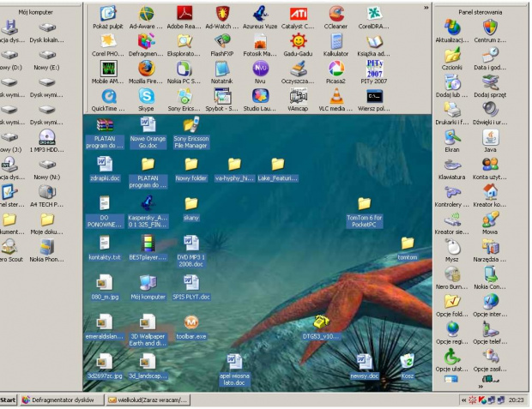The width and height of the screenshot is (532, 409).
Task: Launch CCleaner from the top toolbar
Action: tap(336, 18)
